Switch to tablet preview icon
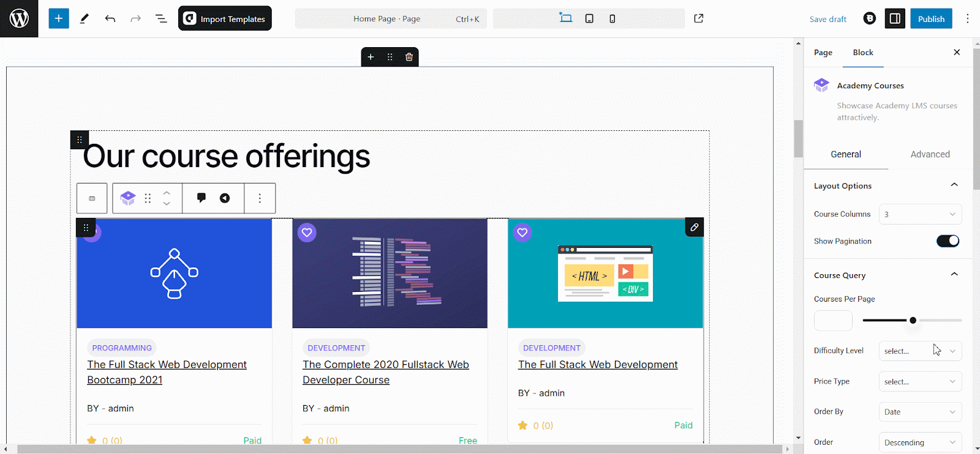980x454 pixels. click(x=589, y=18)
